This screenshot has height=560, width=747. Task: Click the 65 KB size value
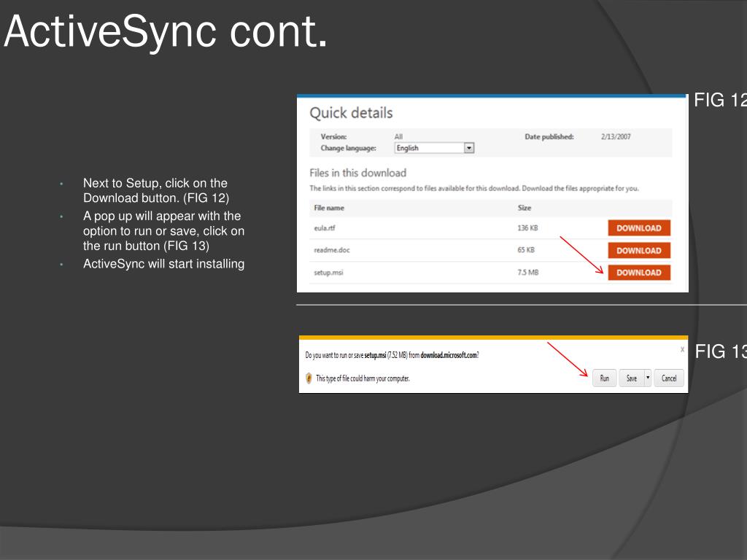[x=526, y=250]
